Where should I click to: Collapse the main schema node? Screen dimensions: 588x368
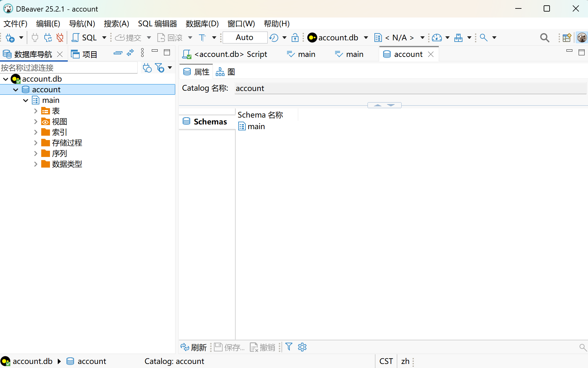click(x=26, y=100)
